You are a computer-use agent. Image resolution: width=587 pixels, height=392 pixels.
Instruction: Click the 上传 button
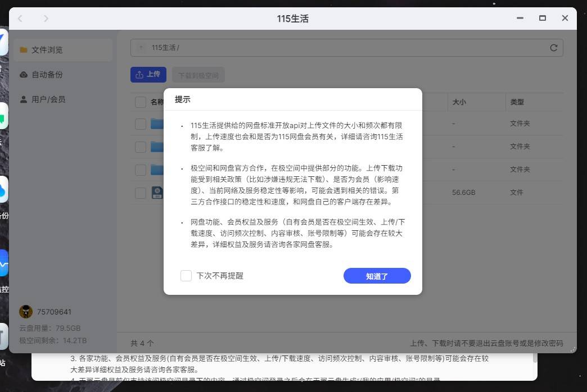(x=148, y=75)
